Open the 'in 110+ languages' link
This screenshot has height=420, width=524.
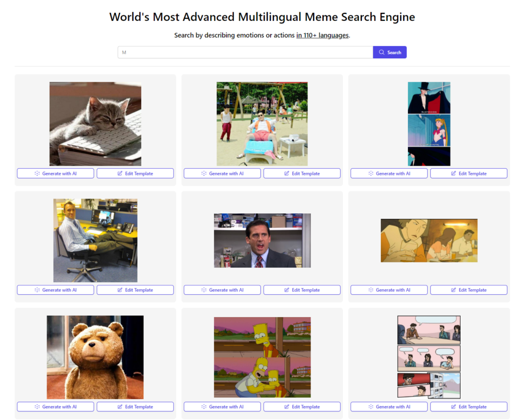point(322,35)
